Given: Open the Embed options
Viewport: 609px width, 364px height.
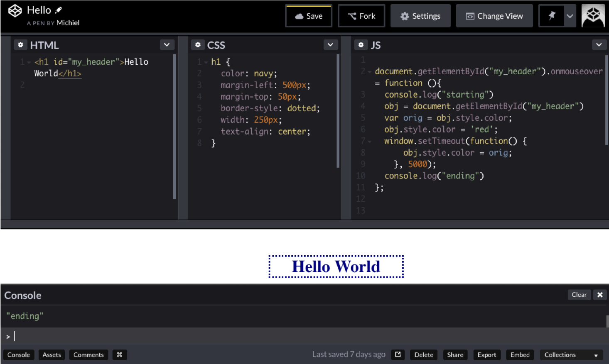Looking at the screenshot, I should point(520,355).
